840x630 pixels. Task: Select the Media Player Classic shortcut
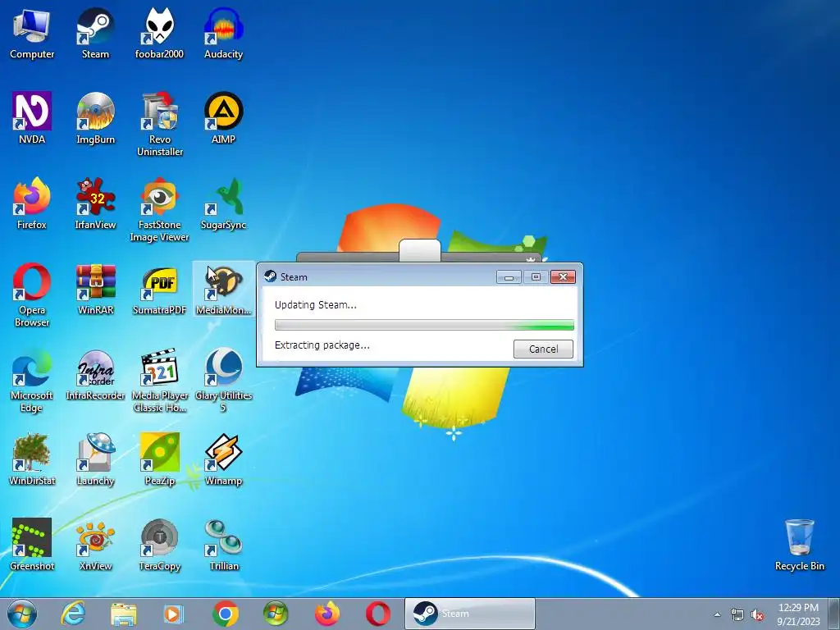(x=160, y=380)
